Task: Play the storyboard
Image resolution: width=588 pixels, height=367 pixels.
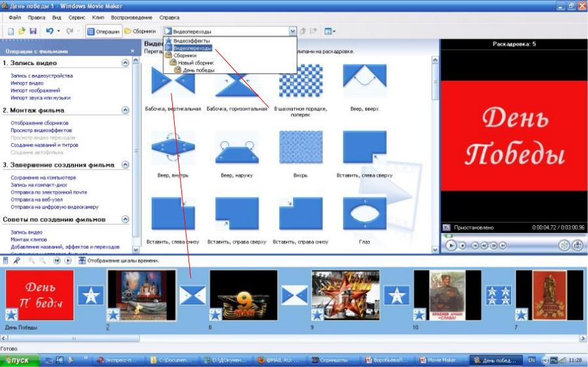Action: click(x=68, y=261)
